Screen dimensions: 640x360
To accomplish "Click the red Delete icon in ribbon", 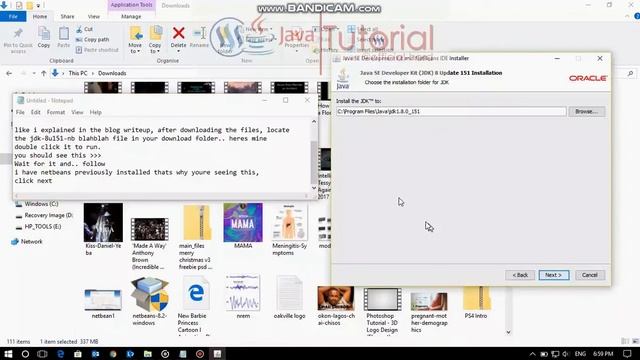I will pos(178,33).
